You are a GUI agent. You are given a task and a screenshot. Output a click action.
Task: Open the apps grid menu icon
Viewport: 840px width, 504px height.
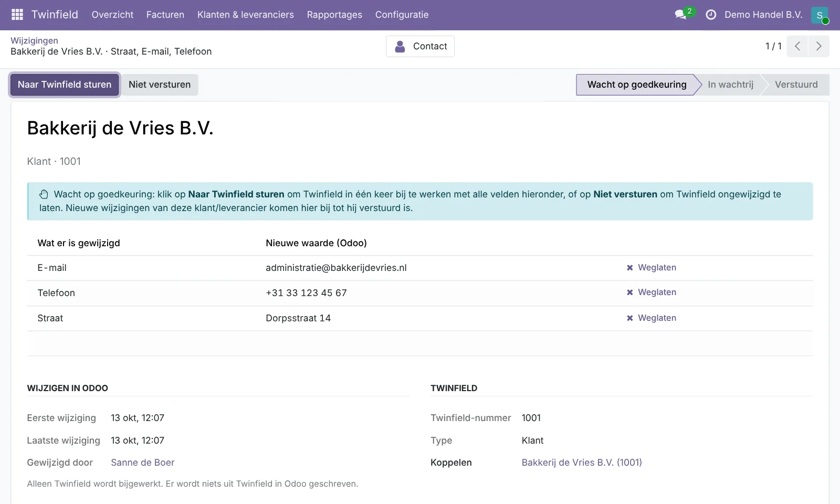pyautogui.click(x=17, y=15)
